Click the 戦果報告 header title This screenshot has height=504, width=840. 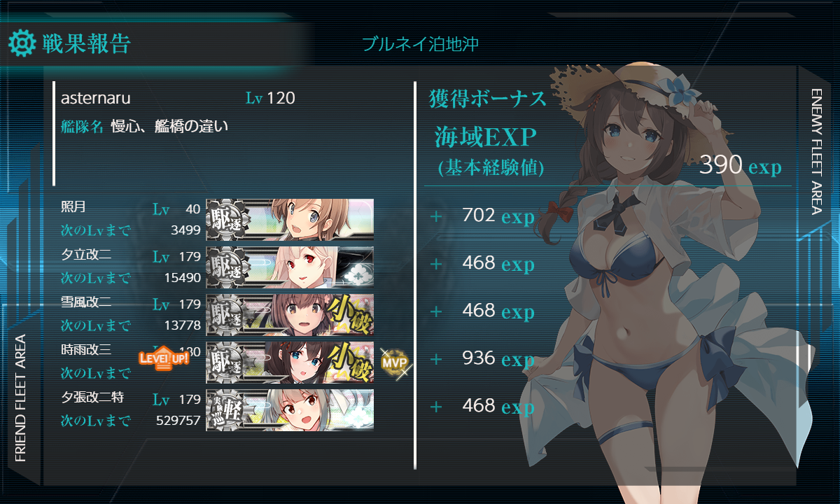coord(86,43)
